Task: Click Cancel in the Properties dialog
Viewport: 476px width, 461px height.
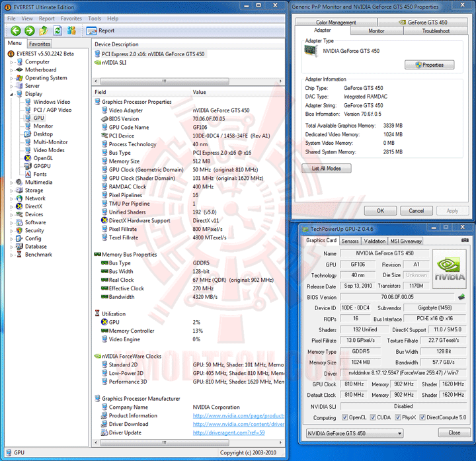Action: click(x=416, y=211)
